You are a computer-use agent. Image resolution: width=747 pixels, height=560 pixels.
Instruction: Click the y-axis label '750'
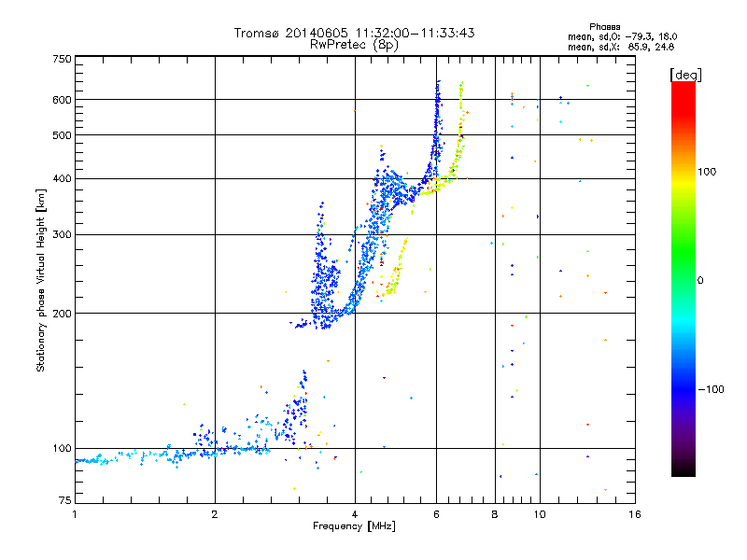(62, 59)
